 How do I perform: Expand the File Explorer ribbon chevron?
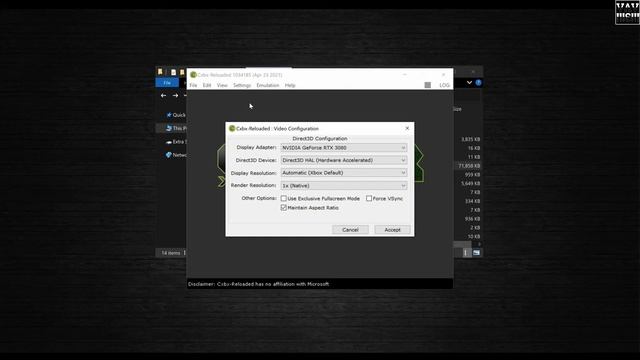tap(469, 82)
